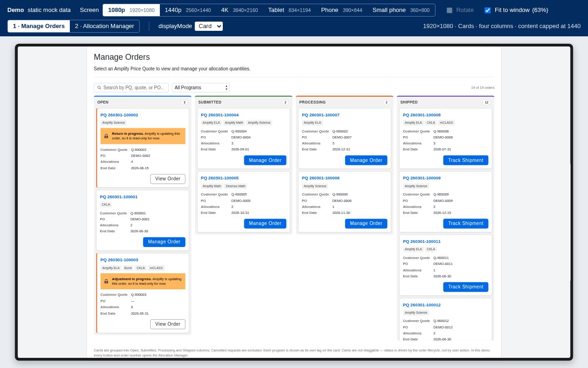Pick the Small phone 360×800 screen option
This screenshot has height=368, width=588.
point(401,10)
